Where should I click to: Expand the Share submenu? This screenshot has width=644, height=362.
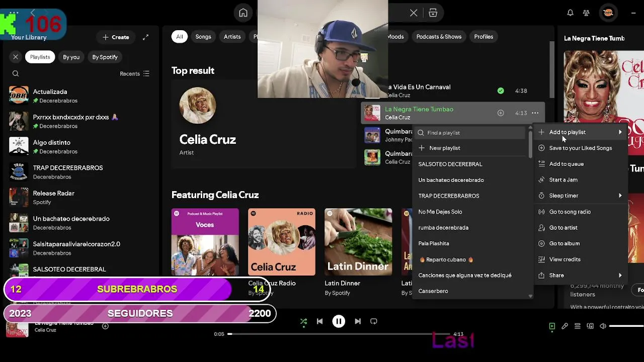pos(581,276)
